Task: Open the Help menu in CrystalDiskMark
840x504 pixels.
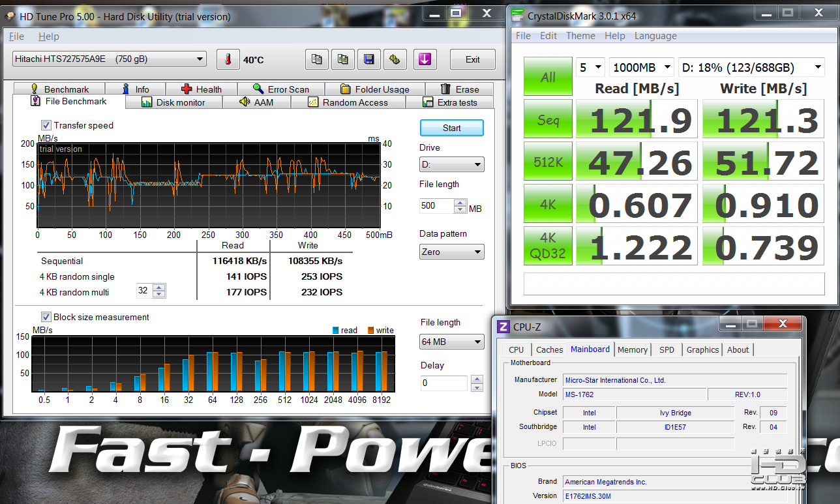Action: click(615, 36)
